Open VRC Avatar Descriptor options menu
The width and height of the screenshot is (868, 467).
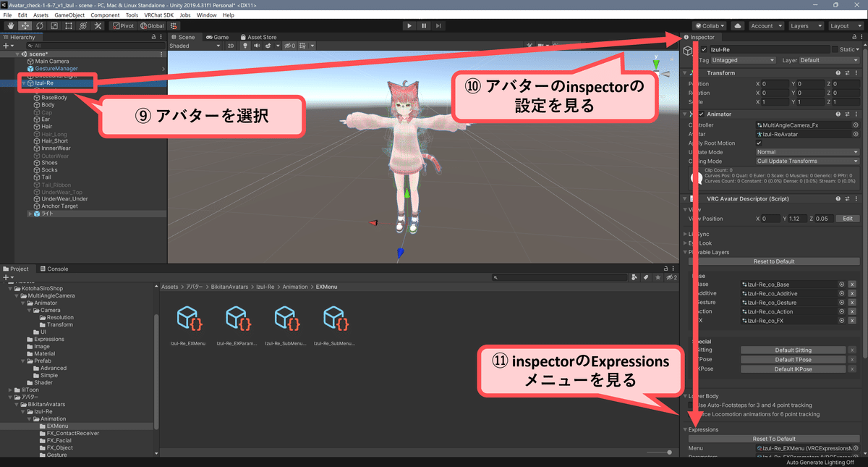pos(855,199)
